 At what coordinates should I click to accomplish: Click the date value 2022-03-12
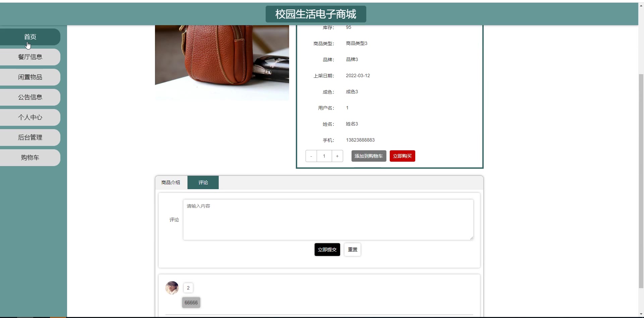358,75
